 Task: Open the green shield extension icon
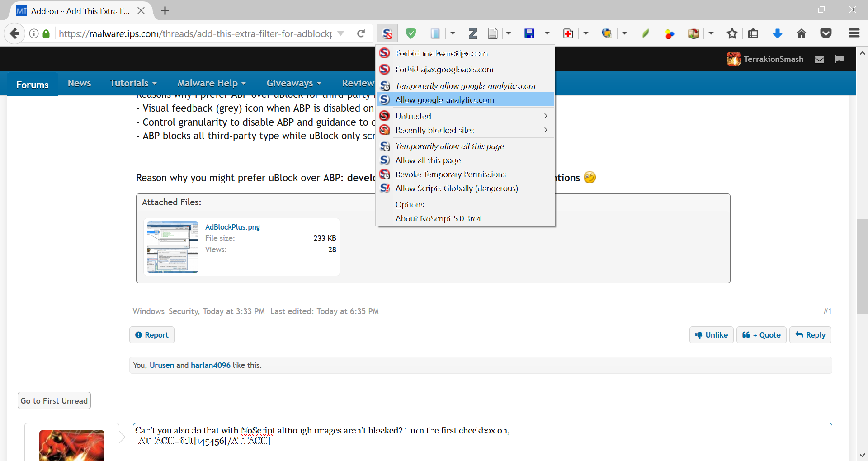(410, 33)
